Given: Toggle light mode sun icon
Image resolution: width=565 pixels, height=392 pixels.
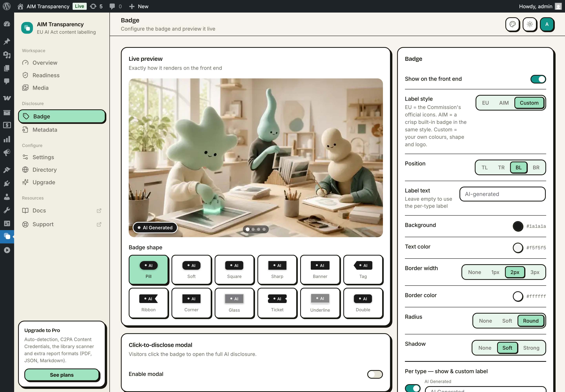Looking at the screenshot, I should 530,24.
